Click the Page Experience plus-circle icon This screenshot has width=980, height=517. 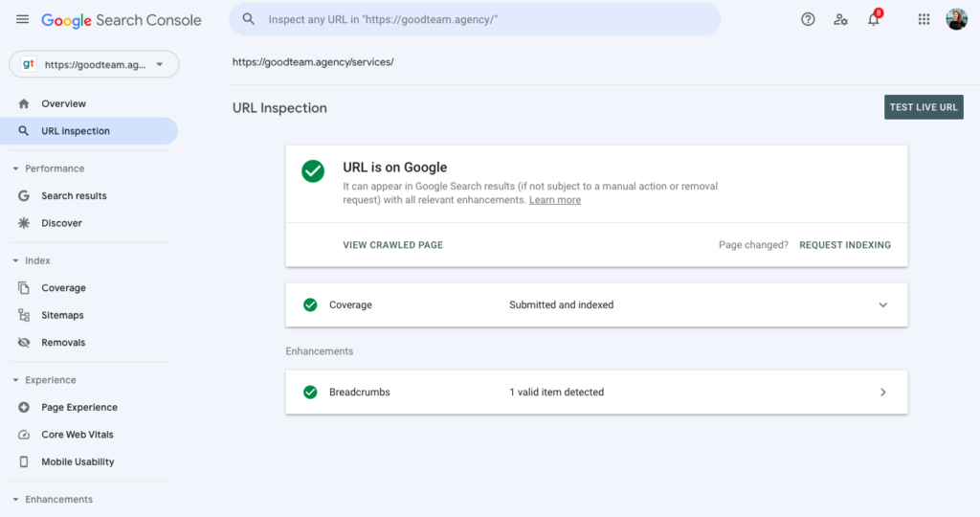(24, 408)
